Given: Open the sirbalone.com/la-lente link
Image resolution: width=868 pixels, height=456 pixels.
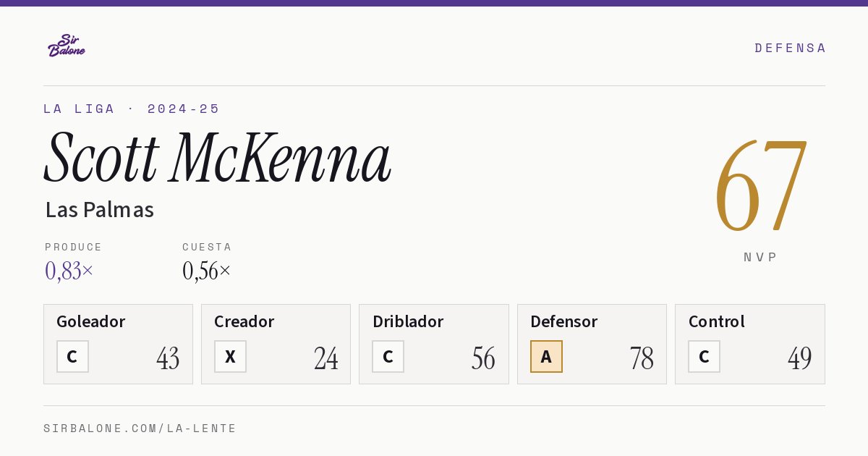Looking at the screenshot, I should click(x=140, y=428).
